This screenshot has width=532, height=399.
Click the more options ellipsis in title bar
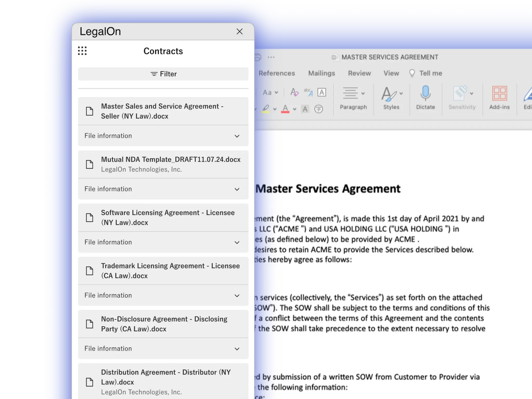click(271, 57)
